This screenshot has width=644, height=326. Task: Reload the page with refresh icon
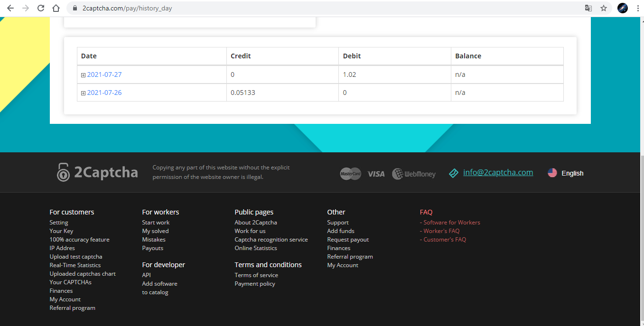[x=41, y=8]
